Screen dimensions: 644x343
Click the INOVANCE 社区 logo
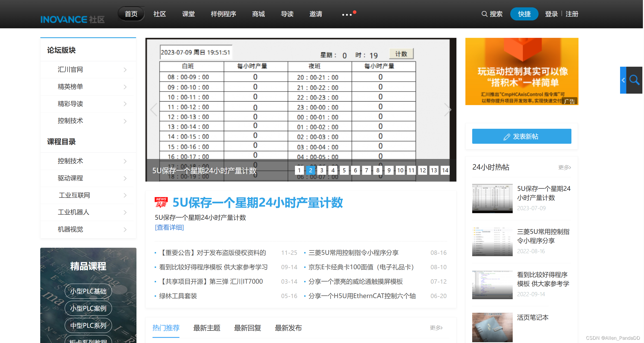[x=73, y=19]
